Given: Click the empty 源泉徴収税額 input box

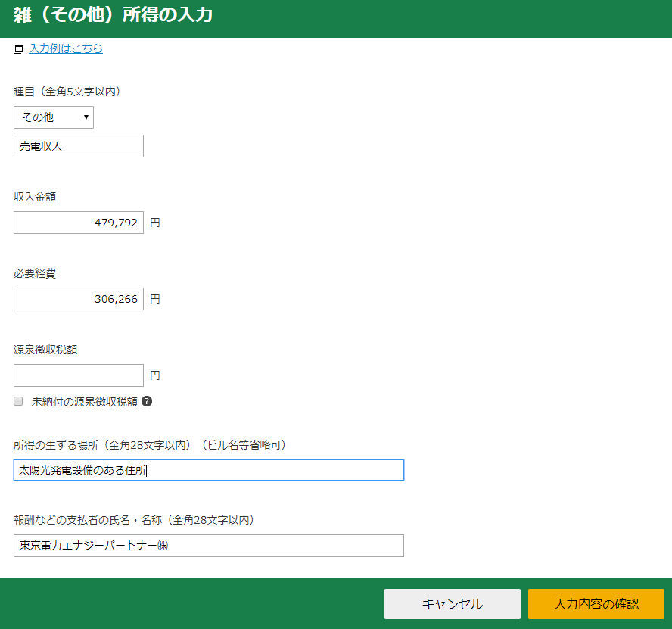Looking at the screenshot, I should pos(79,375).
